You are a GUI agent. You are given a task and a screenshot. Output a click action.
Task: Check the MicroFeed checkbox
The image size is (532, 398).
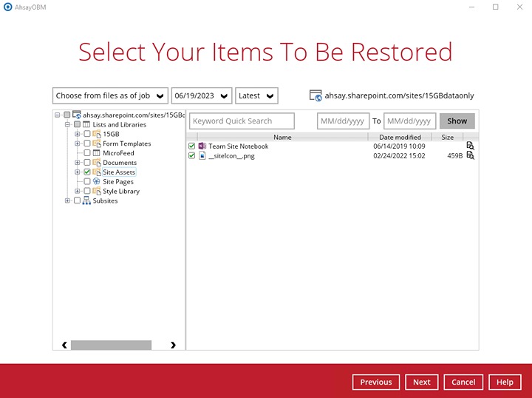pyautogui.click(x=87, y=153)
